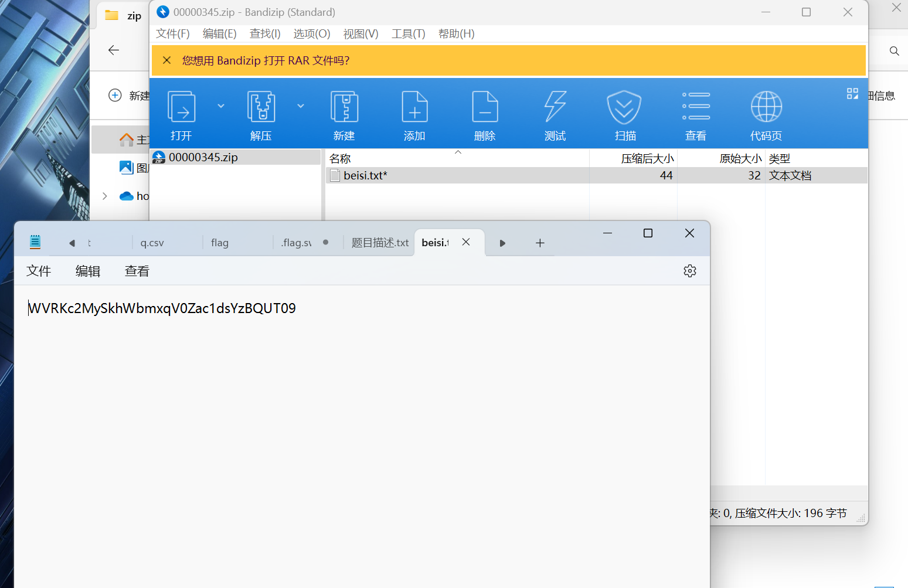Click the original size value 32
Screen dimensions: 908x588
click(x=754, y=175)
